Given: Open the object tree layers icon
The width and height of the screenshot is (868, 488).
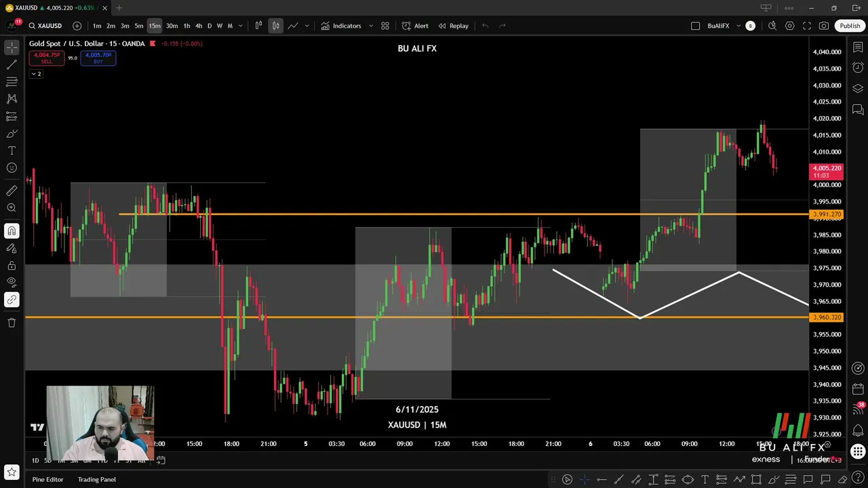Looking at the screenshot, I should coord(858,89).
